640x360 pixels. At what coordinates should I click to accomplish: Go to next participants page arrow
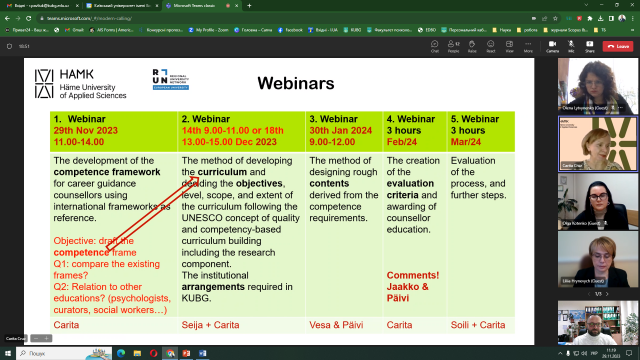tap(607, 294)
